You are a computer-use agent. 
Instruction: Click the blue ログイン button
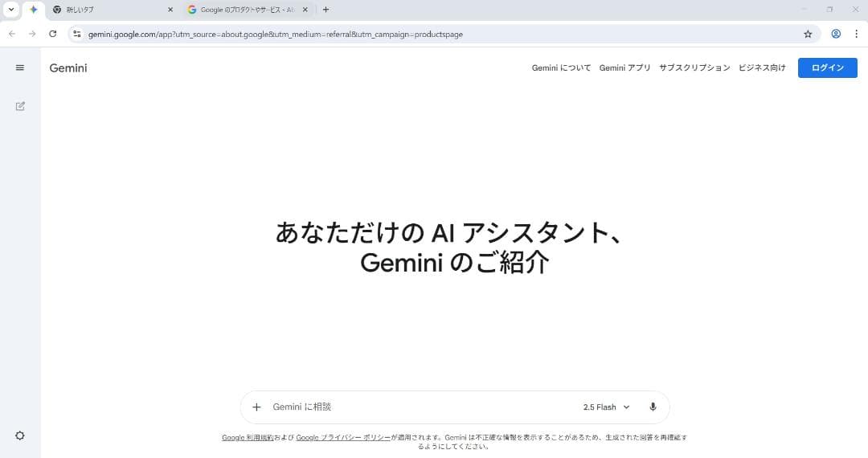tap(828, 67)
